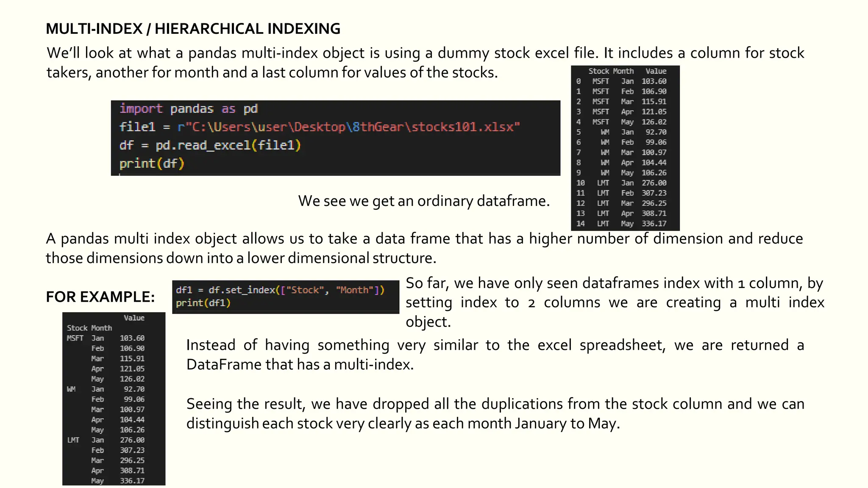Screen dimensions: 868x488
Task: Click row 5 WM Jan 92.70 in right table
Action: click(x=621, y=132)
